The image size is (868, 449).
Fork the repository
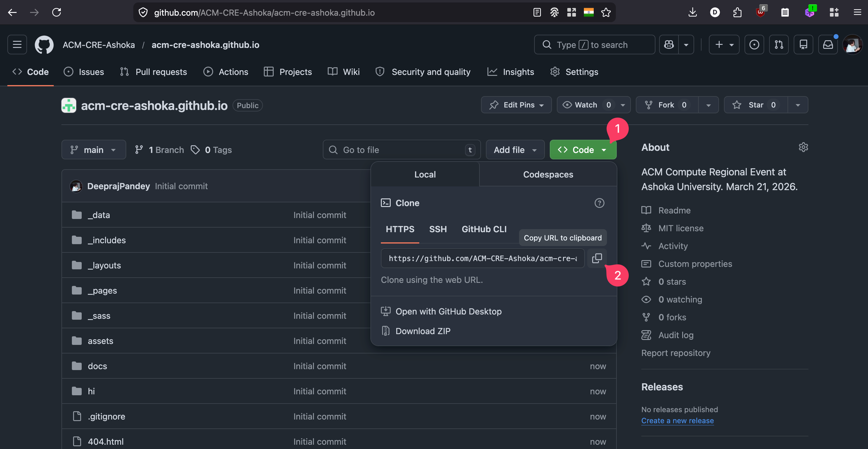pyautogui.click(x=667, y=105)
